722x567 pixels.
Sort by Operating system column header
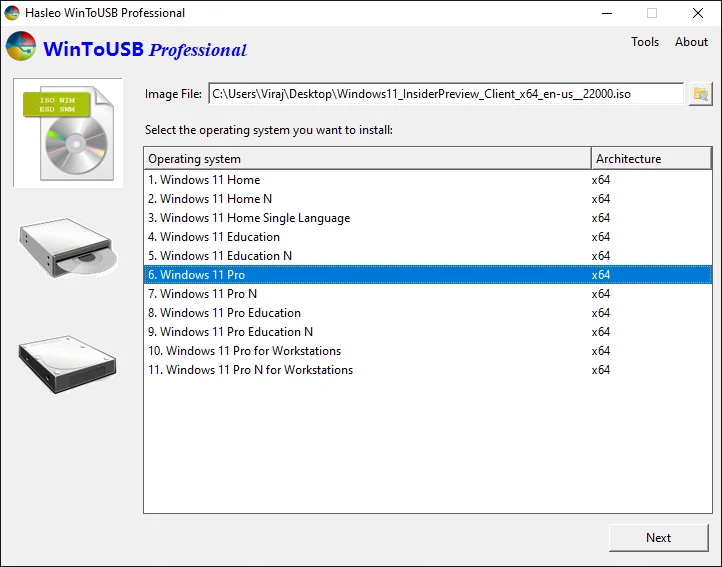pyautogui.click(x=367, y=159)
